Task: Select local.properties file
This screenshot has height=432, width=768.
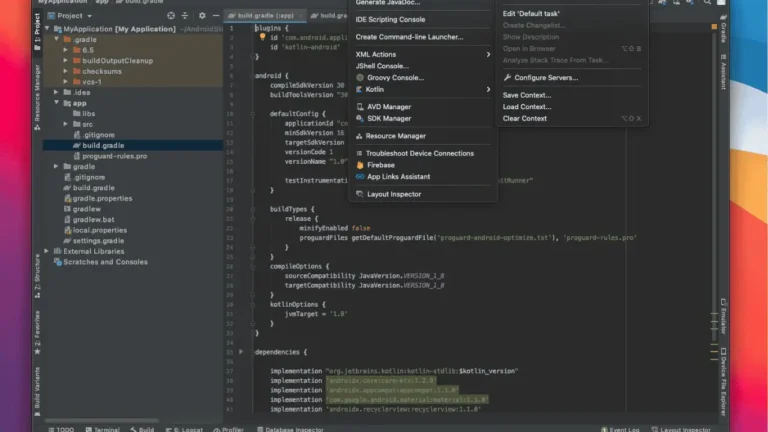Action: coord(96,230)
